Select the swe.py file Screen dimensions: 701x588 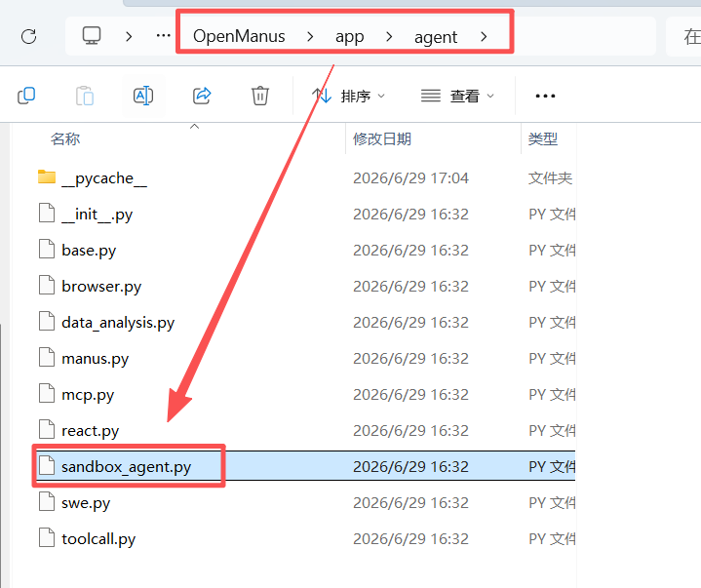[x=86, y=503]
